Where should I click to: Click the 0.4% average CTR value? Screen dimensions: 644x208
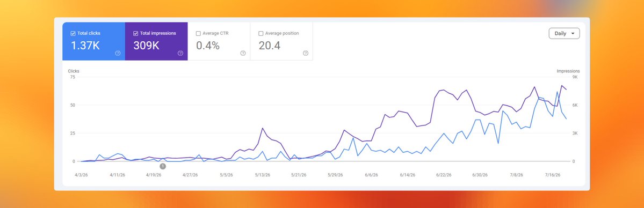tap(208, 46)
